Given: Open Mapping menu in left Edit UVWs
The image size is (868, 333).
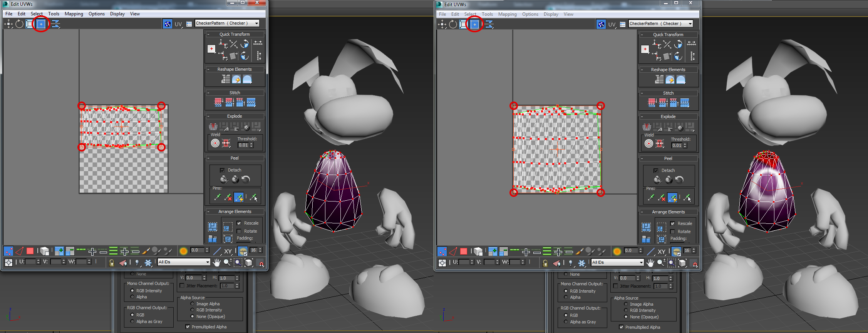Looking at the screenshot, I should coord(74,14).
